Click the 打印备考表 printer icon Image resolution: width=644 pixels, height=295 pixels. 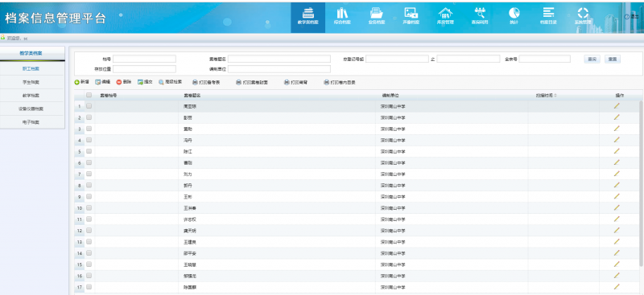(x=195, y=83)
